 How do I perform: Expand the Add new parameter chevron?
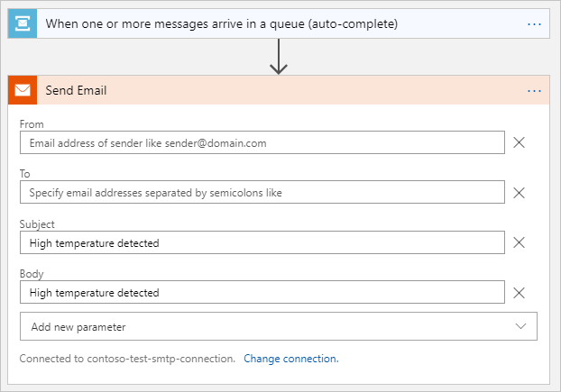click(520, 326)
